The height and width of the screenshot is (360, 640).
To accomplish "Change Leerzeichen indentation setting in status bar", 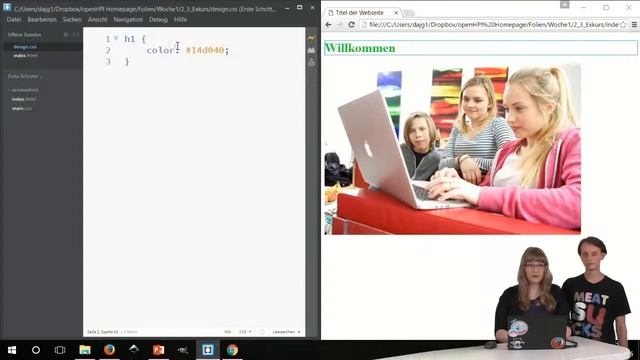I will 286,332.
